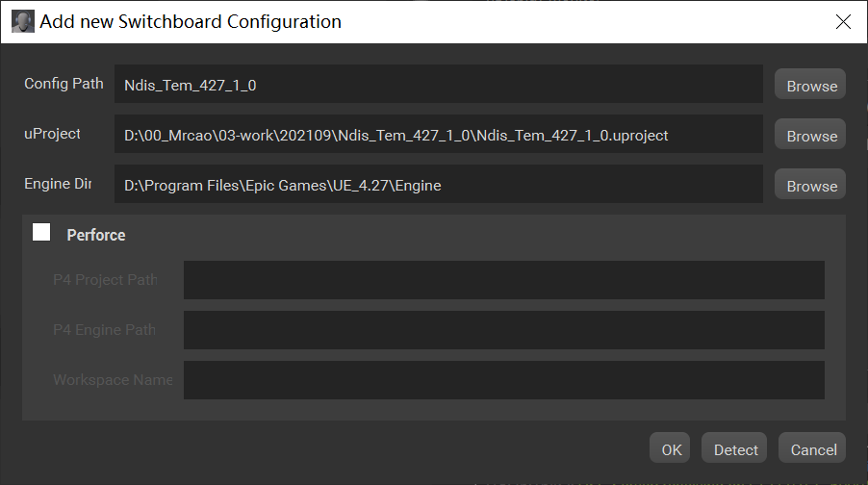Click the P4 Project Path field
Screen dimensions: 868x485
pos(503,280)
